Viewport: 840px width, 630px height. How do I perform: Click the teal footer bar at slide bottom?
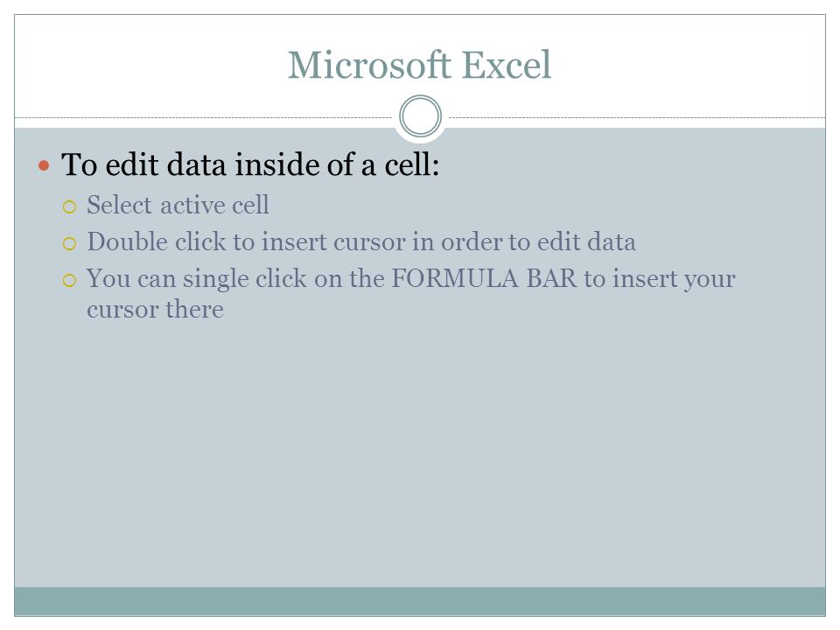coord(420,601)
